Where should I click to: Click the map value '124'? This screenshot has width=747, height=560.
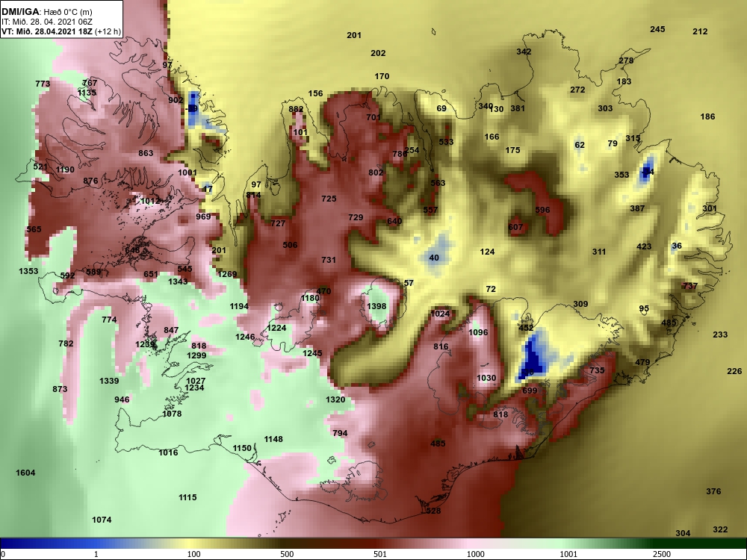pyautogui.click(x=487, y=252)
